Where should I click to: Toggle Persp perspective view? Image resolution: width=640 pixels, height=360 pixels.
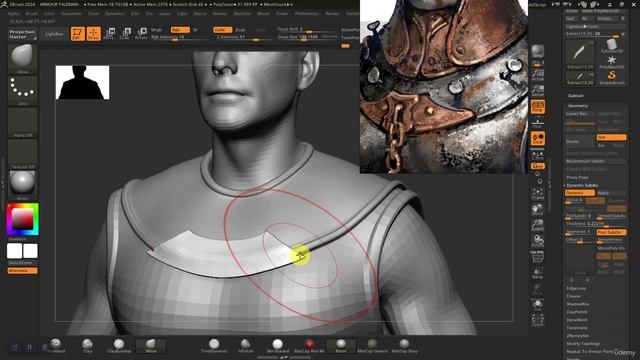pyautogui.click(x=538, y=107)
